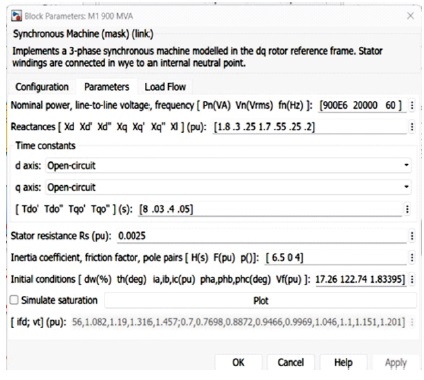Click the three-dot menu beside ifd; vt field

412,322
